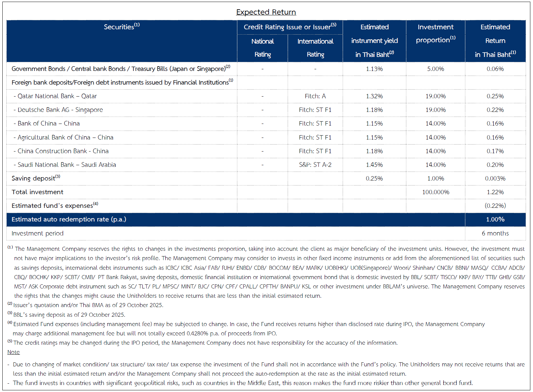The width and height of the screenshot is (533, 392).
Task: Select the International Rating column header
Action: pos(315,48)
